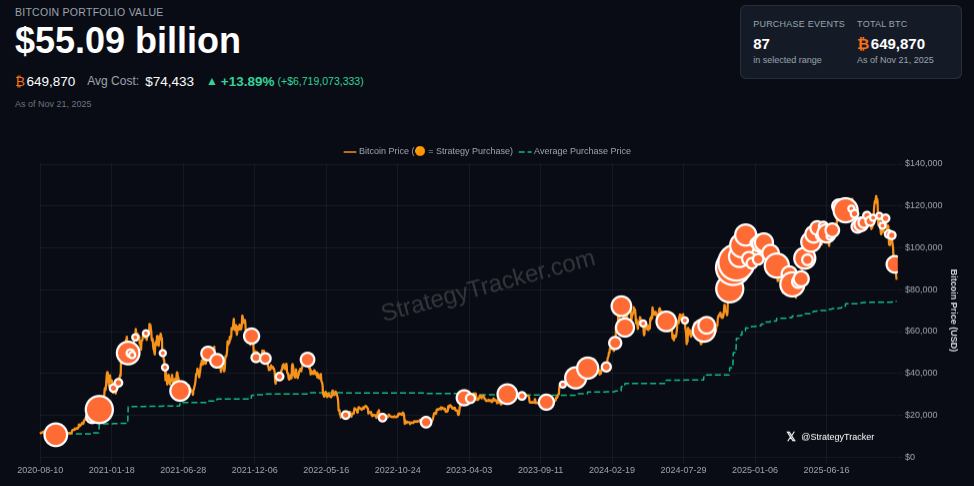This screenshot has height=486, width=974.
Task: Click the $60,000 y-axis label
Action: (x=922, y=331)
